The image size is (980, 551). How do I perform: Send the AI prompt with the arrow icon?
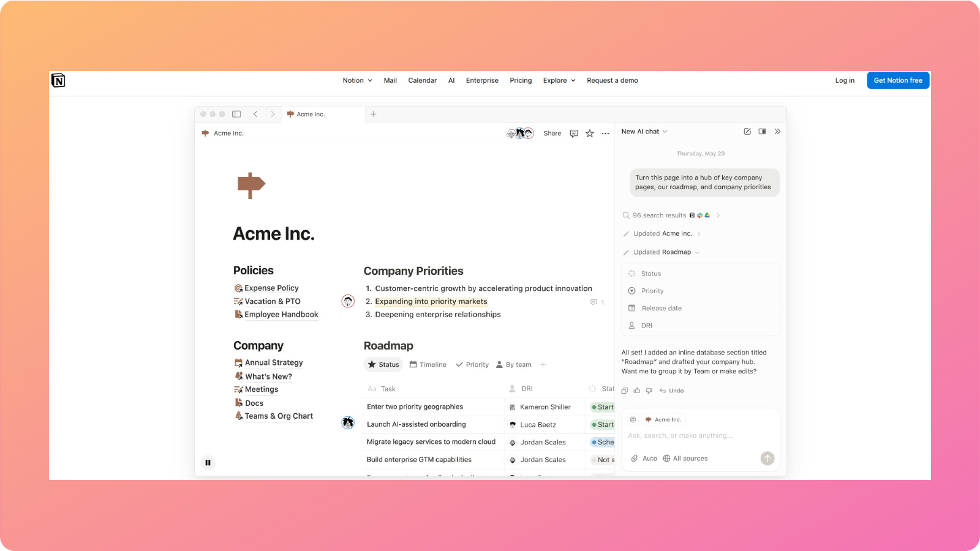[767, 458]
